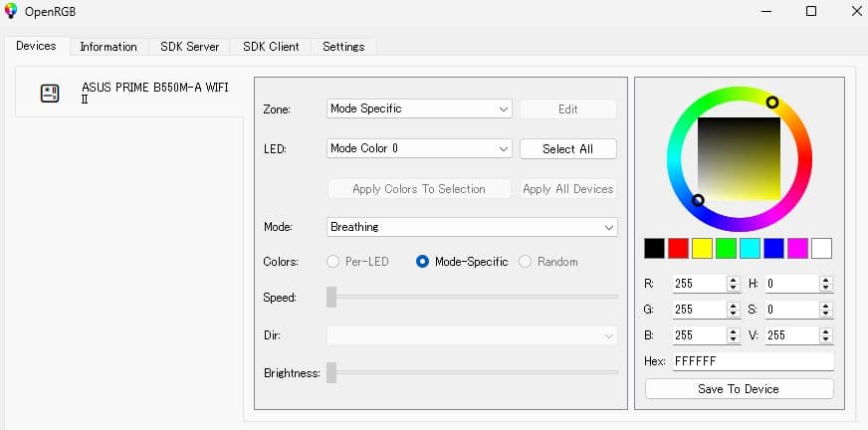Screen dimensions: 868x430
Task: Click the Brightness slider handle
Action: tap(331, 372)
